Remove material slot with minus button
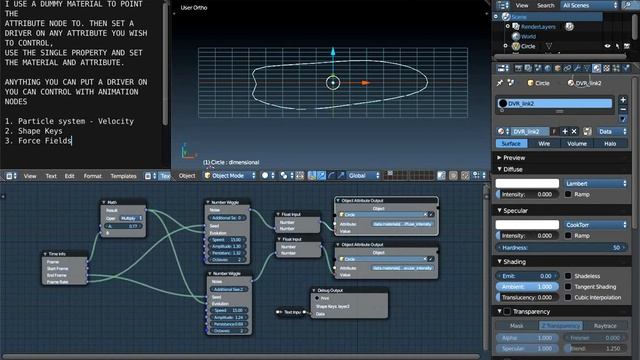640x360 pixels. tap(623, 109)
